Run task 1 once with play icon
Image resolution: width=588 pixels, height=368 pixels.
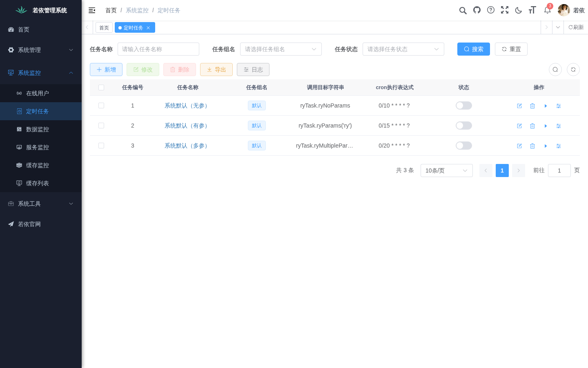(x=546, y=106)
